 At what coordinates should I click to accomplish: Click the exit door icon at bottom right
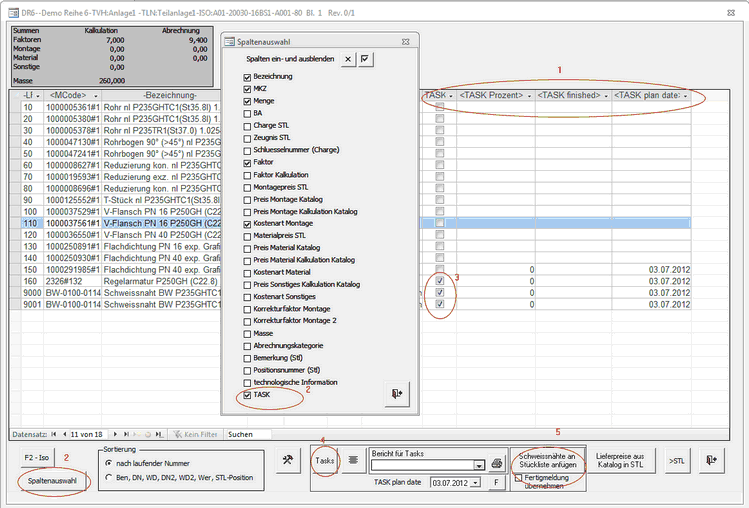pos(710,460)
